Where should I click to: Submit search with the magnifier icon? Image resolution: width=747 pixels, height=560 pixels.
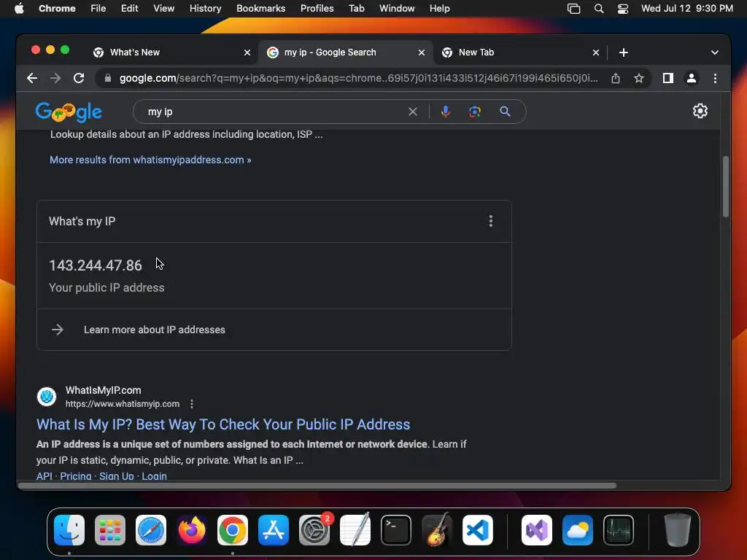(505, 112)
